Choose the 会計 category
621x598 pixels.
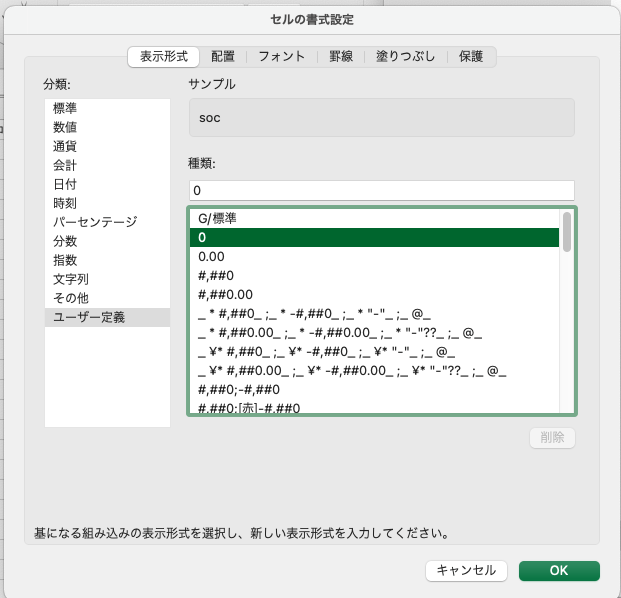(x=107, y=165)
